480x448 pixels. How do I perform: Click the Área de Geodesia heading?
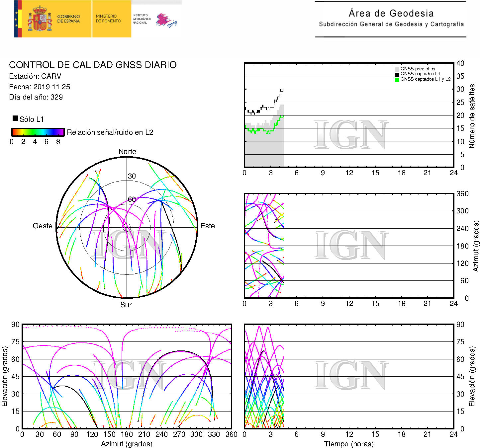(391, 13)
